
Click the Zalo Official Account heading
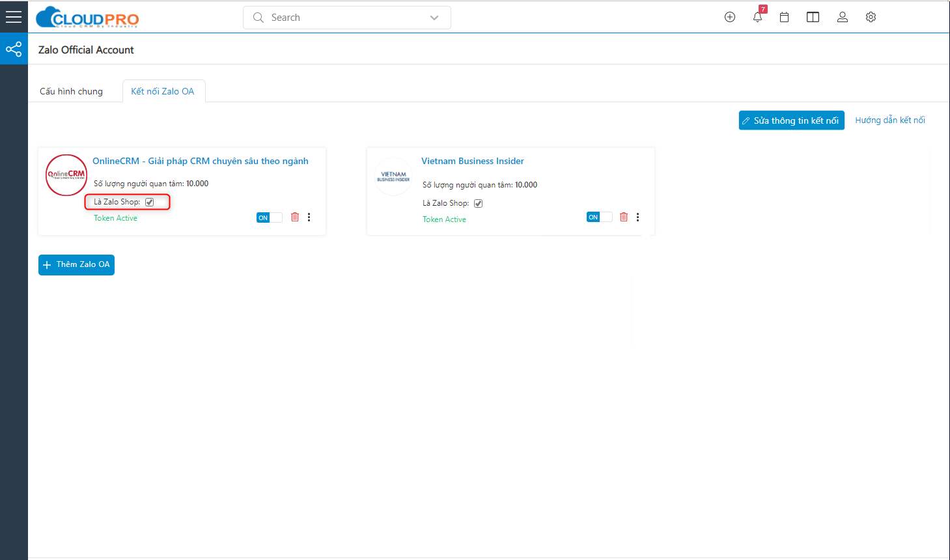click(86, 50)
